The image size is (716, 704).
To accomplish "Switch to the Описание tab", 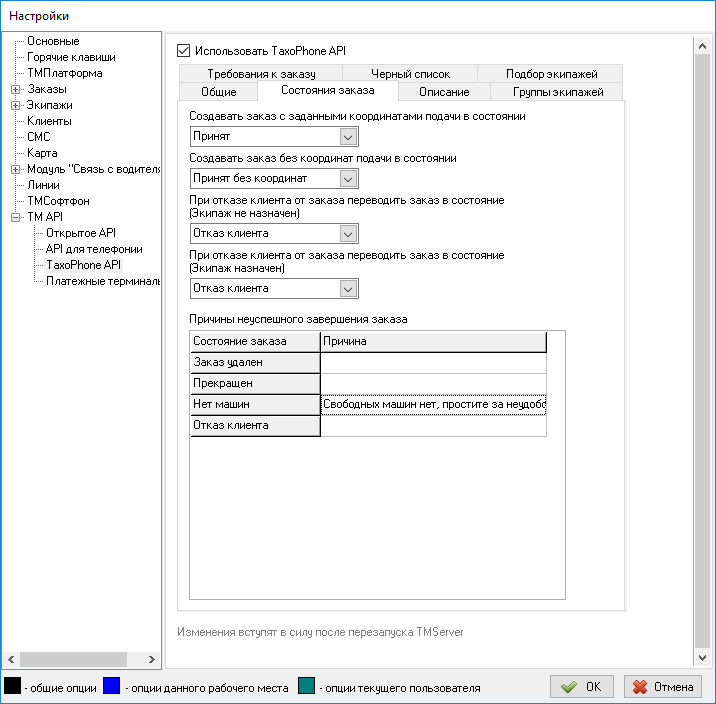I will click(x=444, y=92).
